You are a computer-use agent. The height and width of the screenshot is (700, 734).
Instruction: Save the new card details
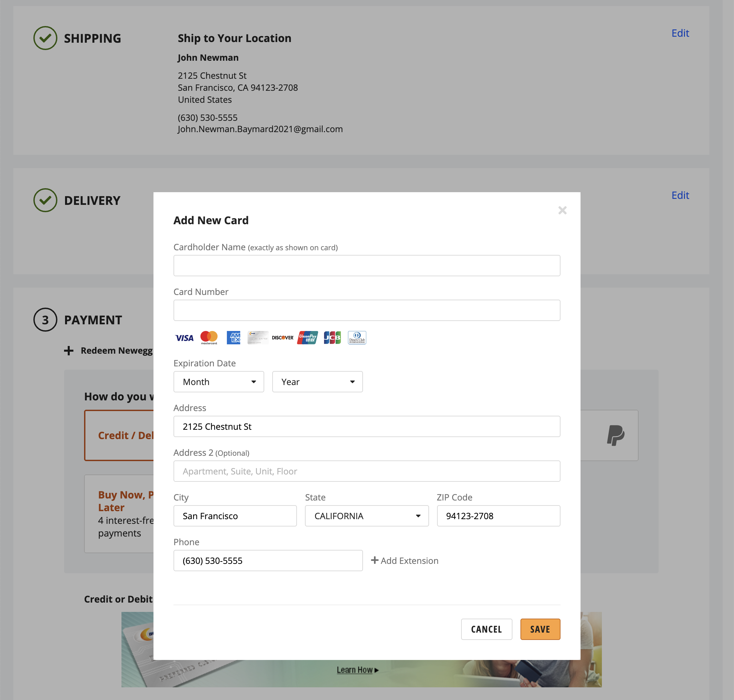(540, 629)
